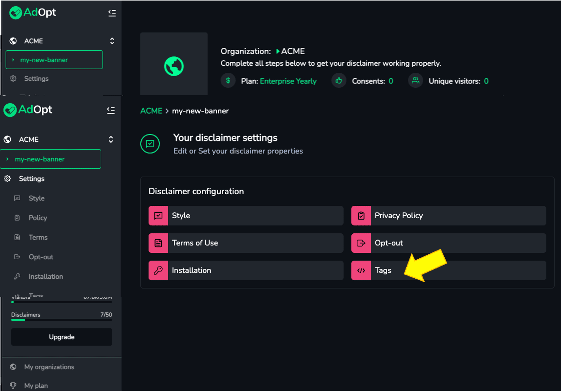Click the My organizations globe icon
The height and width of the screenshot is (392, 561).
point(13,367)
